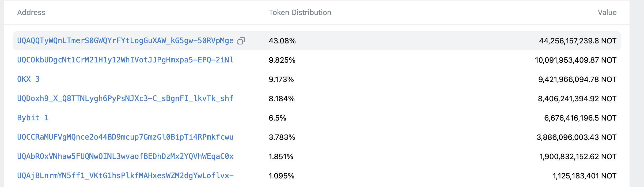Click the 8,406,241,394.92 NOT value
The image size is (644, 187).
pyautogui.click(x=577, y=99)
